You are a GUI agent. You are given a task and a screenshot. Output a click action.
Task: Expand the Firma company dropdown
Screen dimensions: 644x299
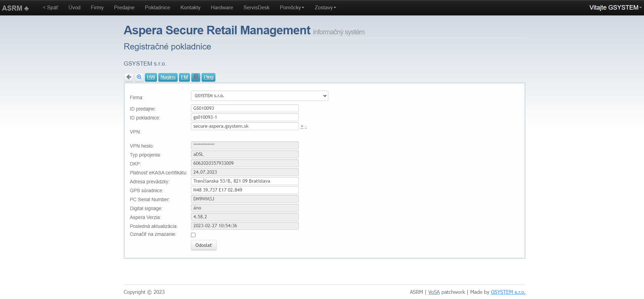tap(260, 96)
